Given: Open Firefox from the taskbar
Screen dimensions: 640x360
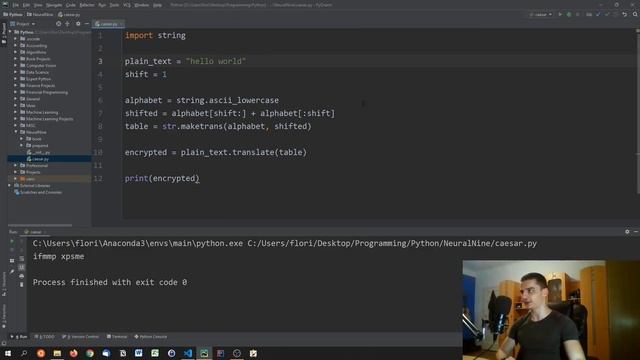Looking at the screenshot, I should 73,353.
